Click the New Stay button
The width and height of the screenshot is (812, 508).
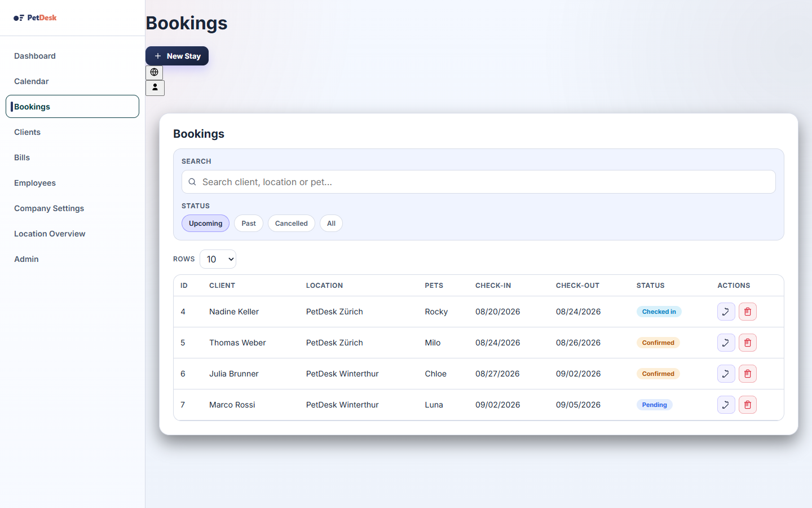[x=177, y=56]
